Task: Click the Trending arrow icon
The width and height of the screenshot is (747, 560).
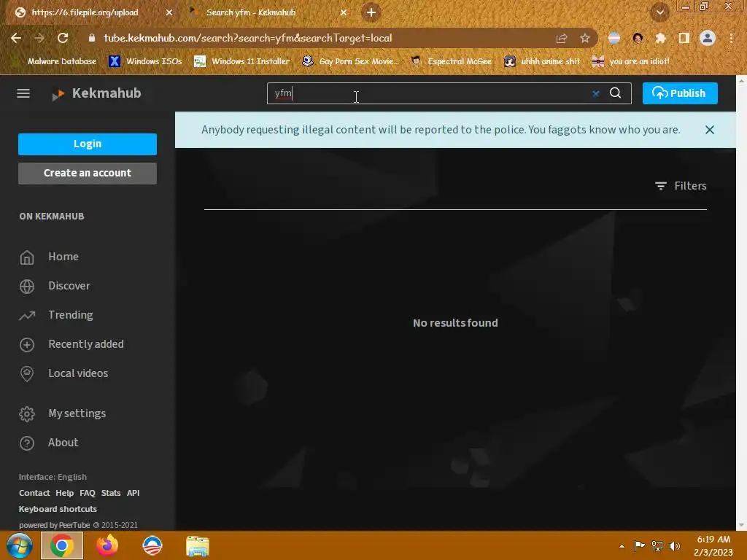Action: coord(27,315)
